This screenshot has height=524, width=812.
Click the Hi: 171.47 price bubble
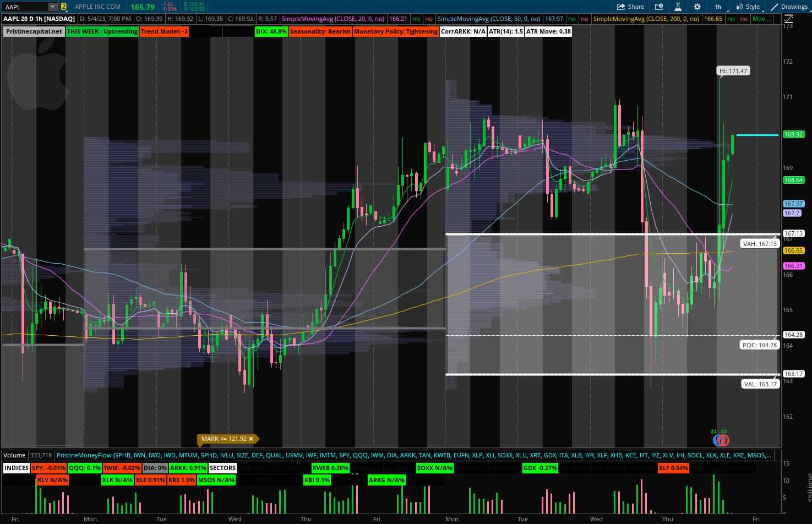(733, 71)
